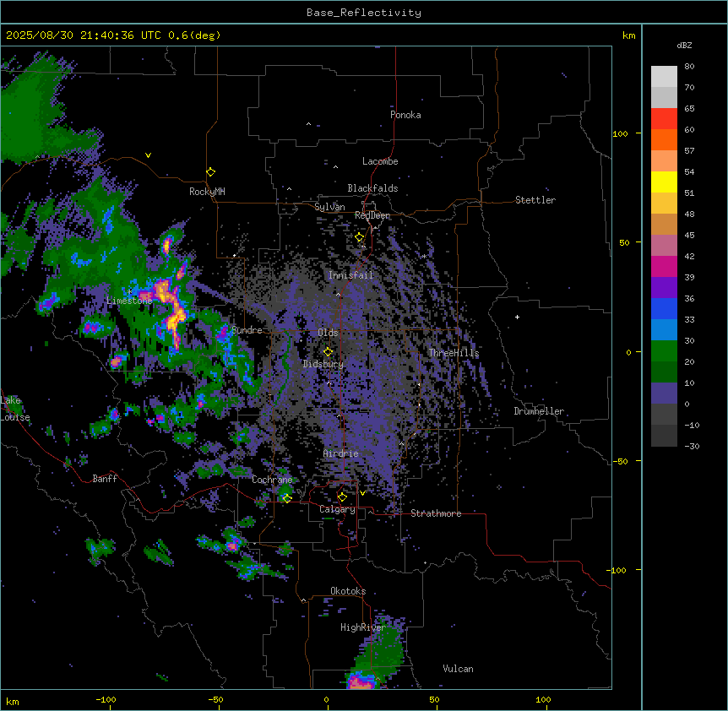
Task: Click the slate-purple 0-10 dBZ swatch
Action: coord(664,393)
